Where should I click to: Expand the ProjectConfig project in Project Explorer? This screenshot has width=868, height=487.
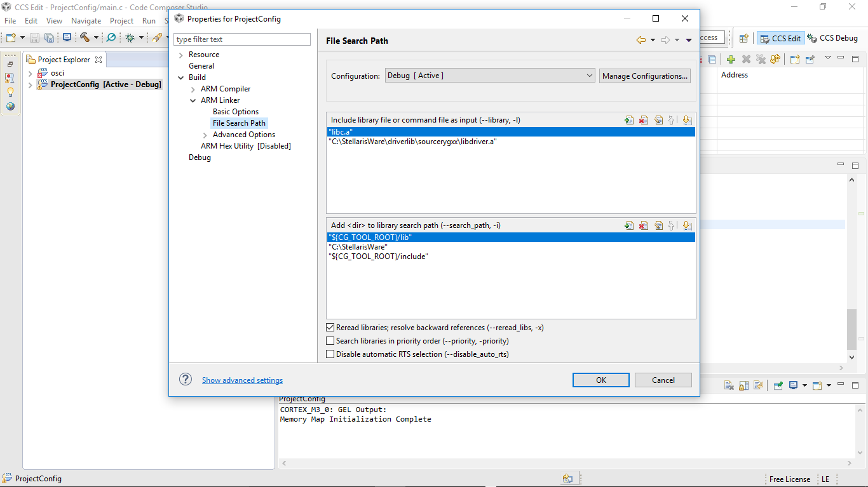point(30,85)
